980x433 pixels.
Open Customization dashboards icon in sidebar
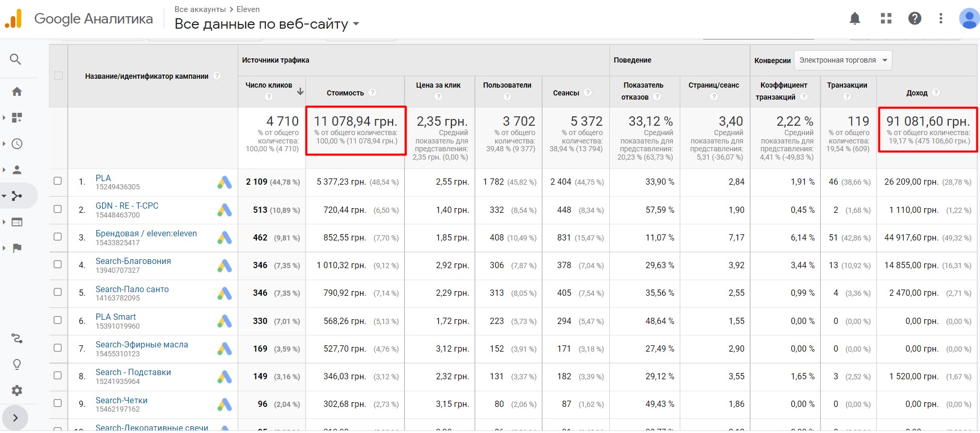coord(17,118)
